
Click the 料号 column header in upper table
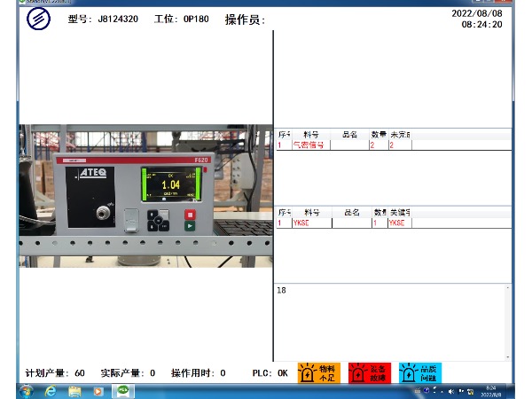pos(311,135)
